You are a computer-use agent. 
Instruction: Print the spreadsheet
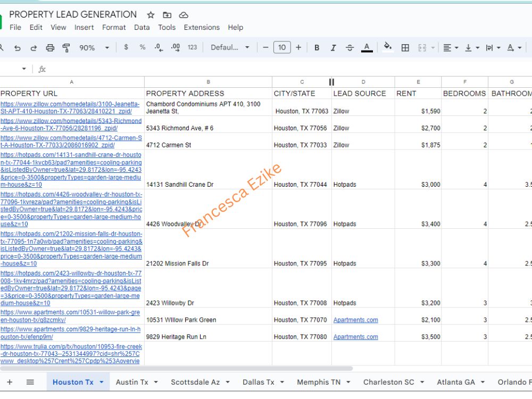[50, 48]
